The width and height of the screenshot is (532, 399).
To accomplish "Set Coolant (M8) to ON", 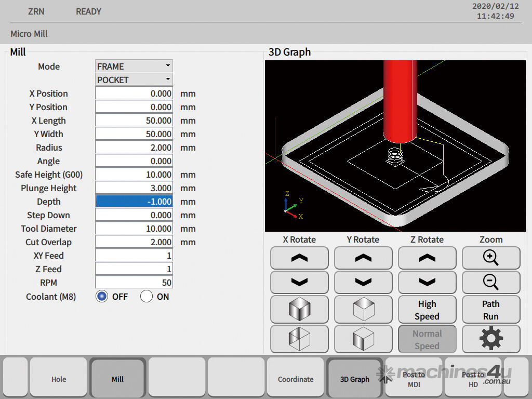I will coord(147,297).
